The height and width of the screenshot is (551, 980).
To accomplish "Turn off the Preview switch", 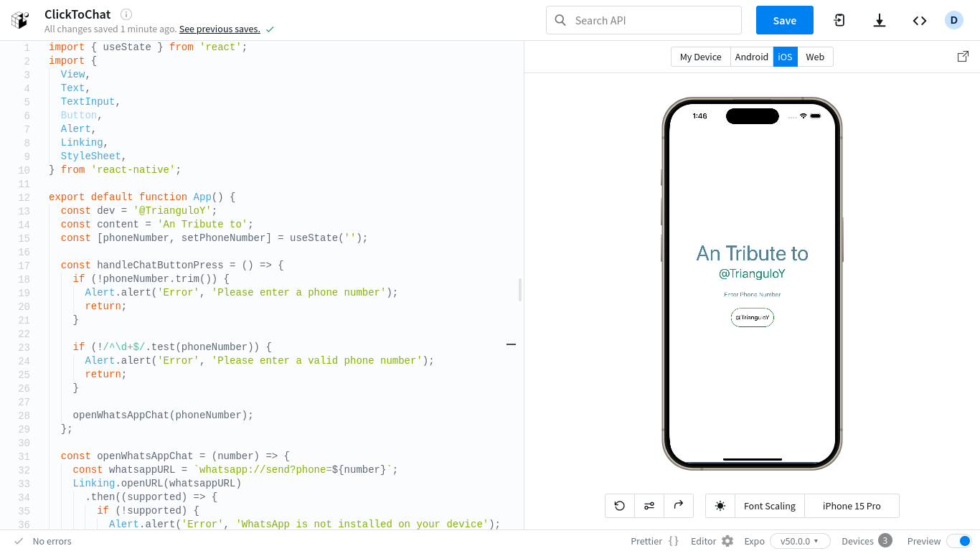I will 959,541.
